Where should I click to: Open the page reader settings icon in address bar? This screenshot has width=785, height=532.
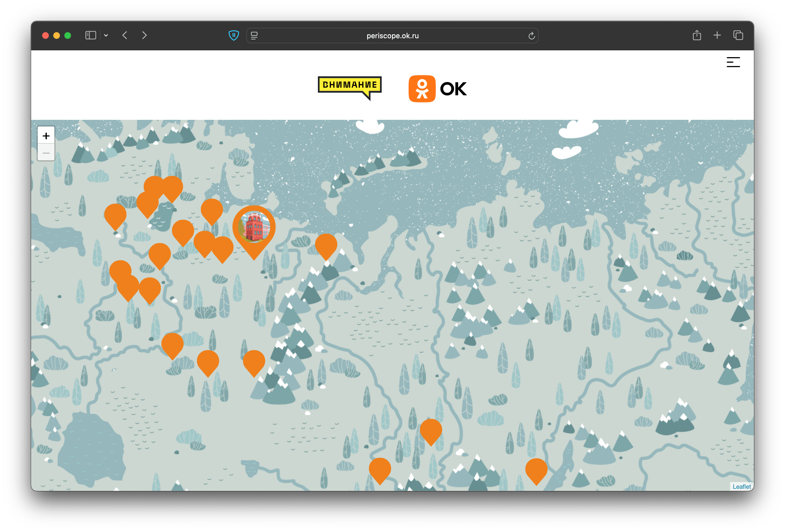coord(254,36)
